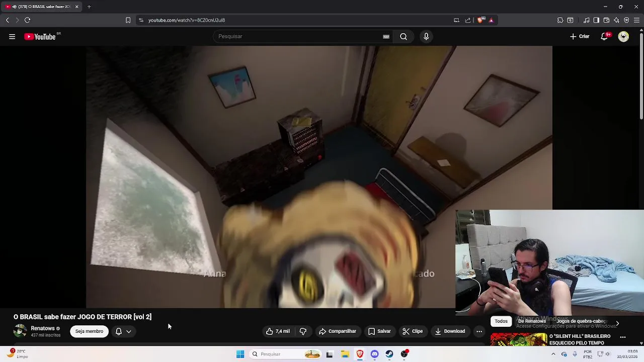Open the notifications bell with 9+ badge
The height and width of the screenshot is (362, 644).
click(605, 37)
